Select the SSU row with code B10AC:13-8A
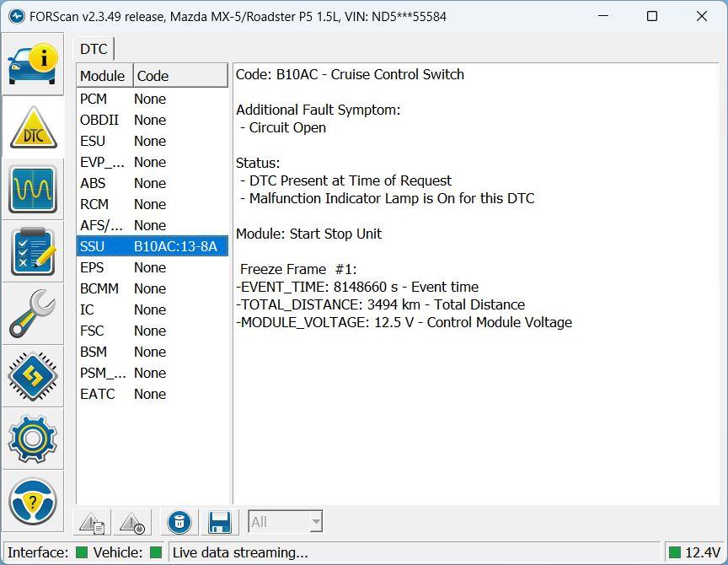Screen dimensions: 728x565 coord(153,246)
